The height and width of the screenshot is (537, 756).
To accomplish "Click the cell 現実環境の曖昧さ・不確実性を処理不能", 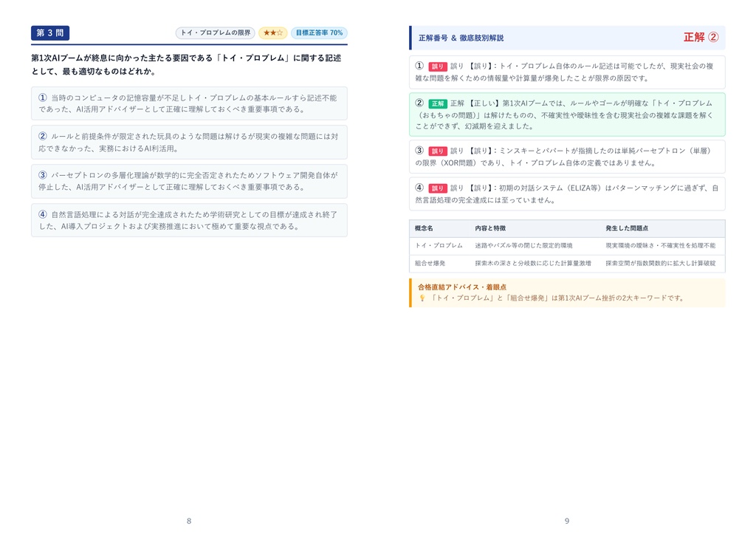I will (661, 245).
